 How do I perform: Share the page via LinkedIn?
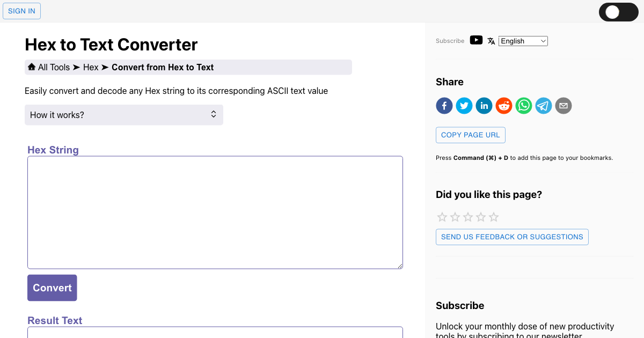(484, 106)
